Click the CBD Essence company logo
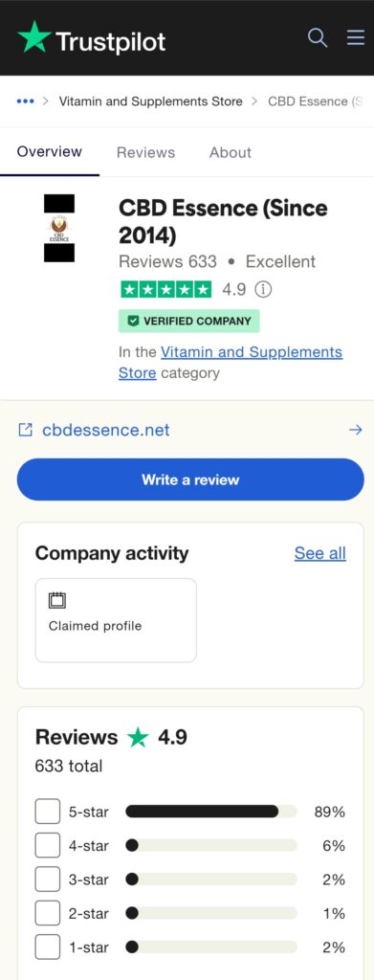The width and height of the screenshot is (374, 980). pos(59,228)
